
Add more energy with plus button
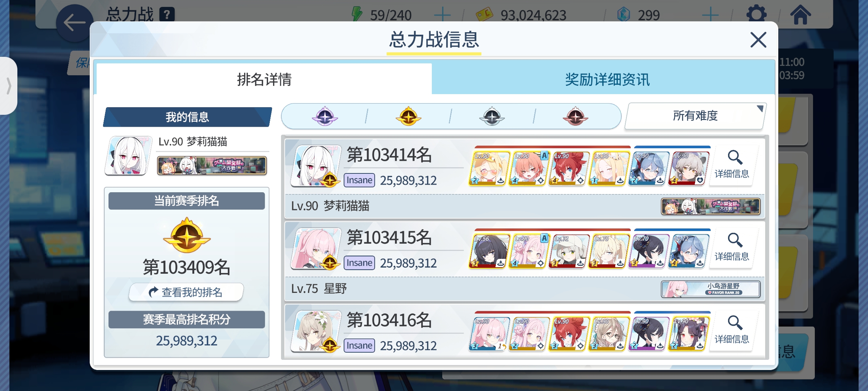pyautogui.click(x=442, y=15)
